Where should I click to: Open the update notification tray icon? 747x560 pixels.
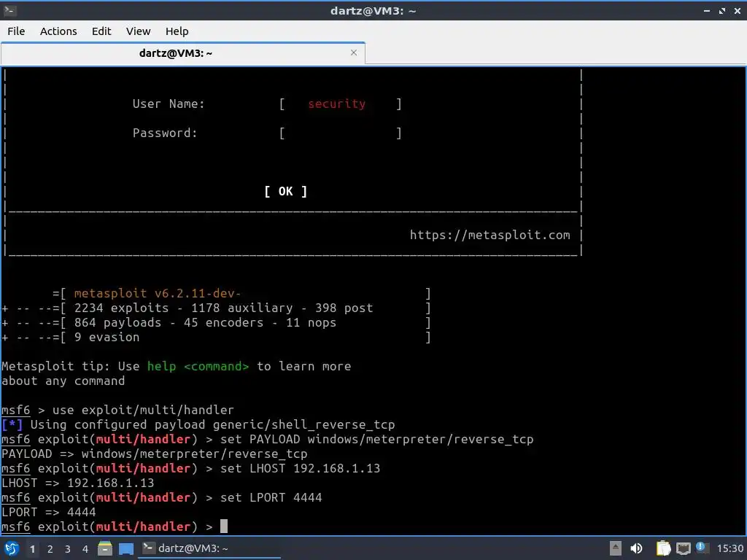coord(701,548)
